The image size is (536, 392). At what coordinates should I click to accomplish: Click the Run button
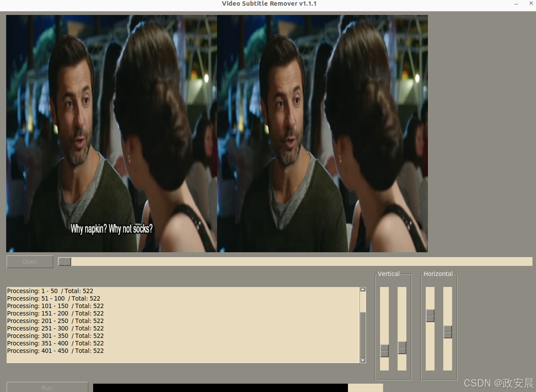(47, 387)
